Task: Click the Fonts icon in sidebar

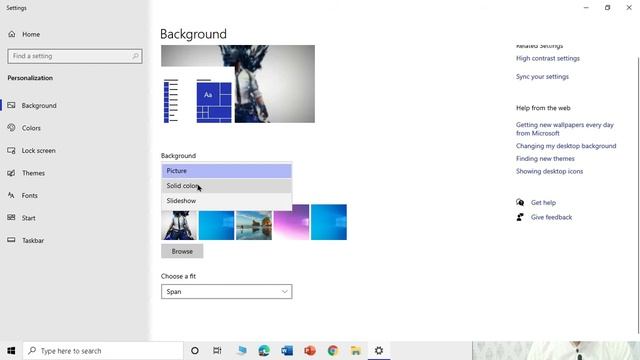Action: (x=11, y=195)
